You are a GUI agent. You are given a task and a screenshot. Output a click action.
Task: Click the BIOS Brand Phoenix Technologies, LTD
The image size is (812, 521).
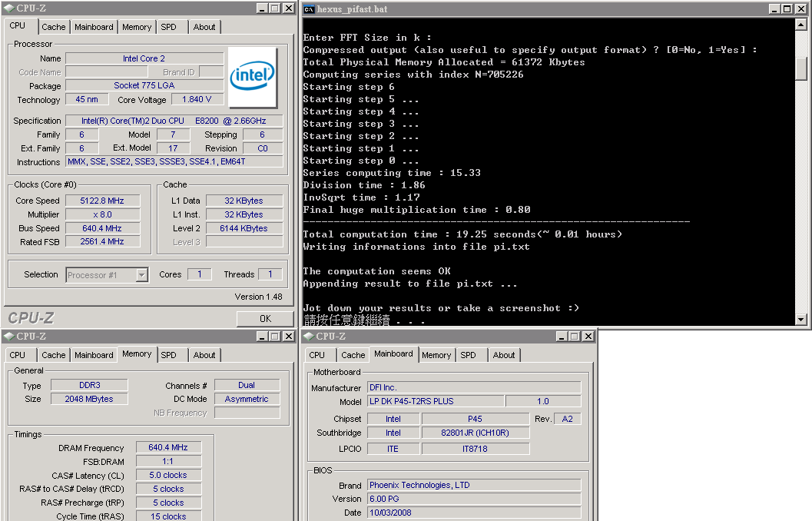[474, 485]
